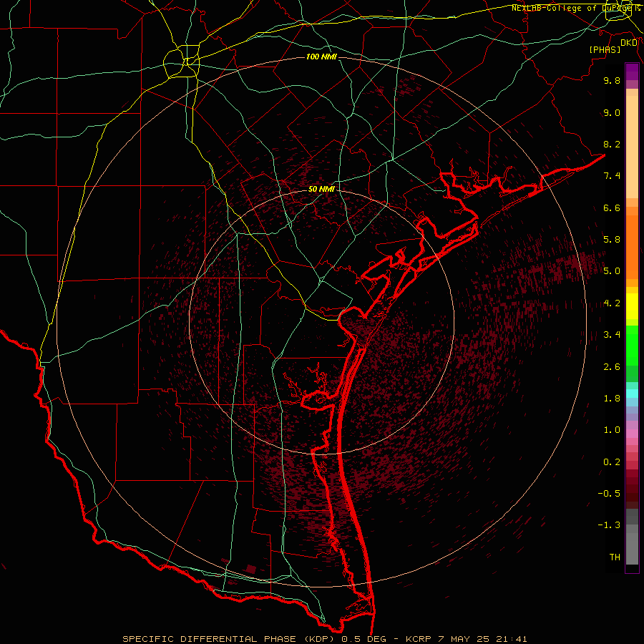Click the [PHAS] units label
Screen dimensions: 644x644
605,49
